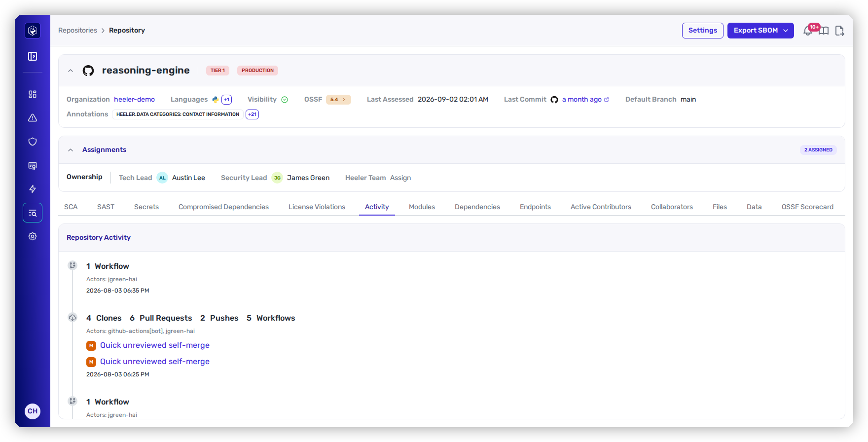
Task: Switch to the Files tab
Action: coord(720,207)
